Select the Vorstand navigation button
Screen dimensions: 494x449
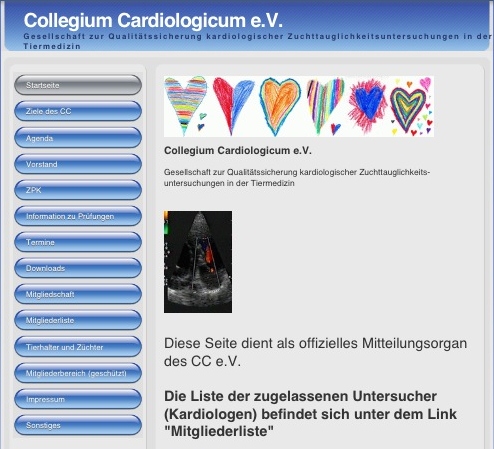pos(78,164)
